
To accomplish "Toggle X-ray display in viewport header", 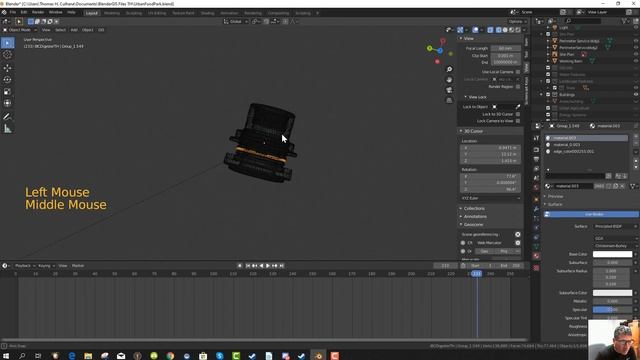I will (x=490, y=30).
